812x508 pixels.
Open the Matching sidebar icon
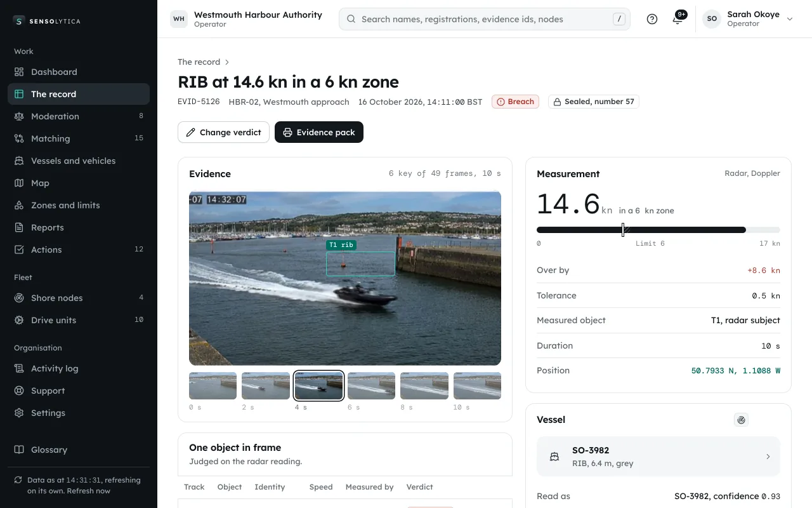[x=19, y=138]
